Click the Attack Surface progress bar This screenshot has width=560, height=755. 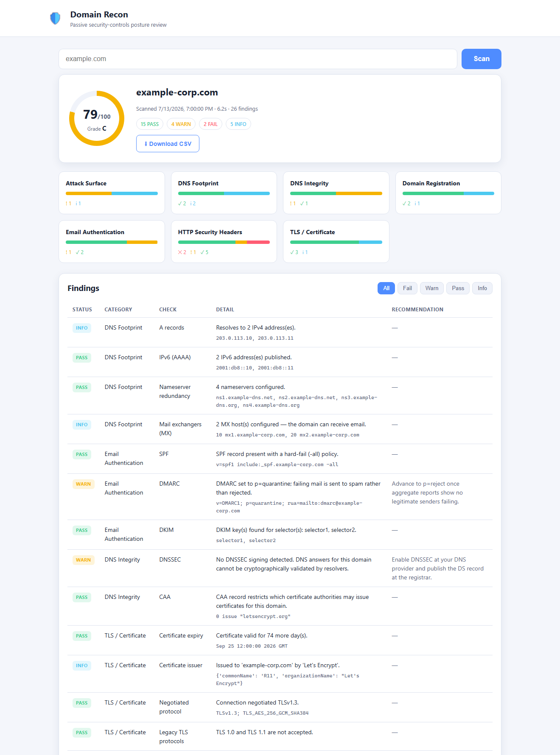coord(112,193)
